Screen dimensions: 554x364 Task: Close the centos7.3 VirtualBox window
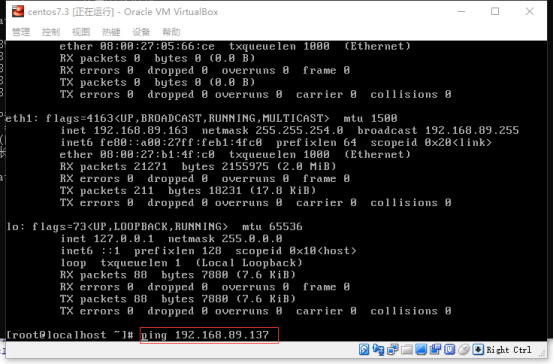point(529,12)
